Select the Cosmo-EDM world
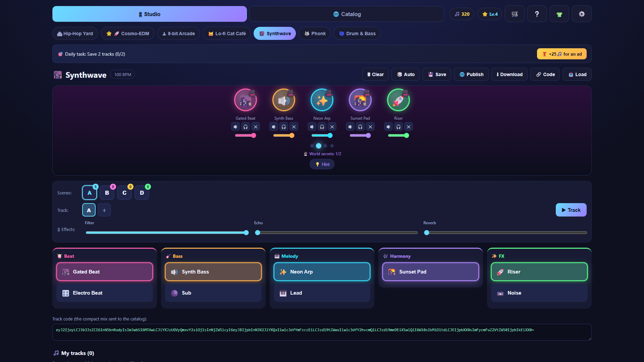 tap(127, 34)
